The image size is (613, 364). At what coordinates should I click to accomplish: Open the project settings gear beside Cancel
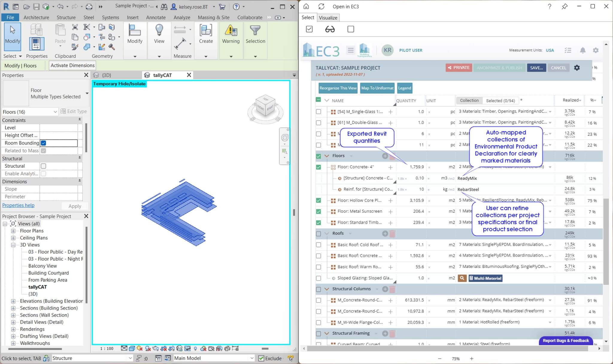577,68
